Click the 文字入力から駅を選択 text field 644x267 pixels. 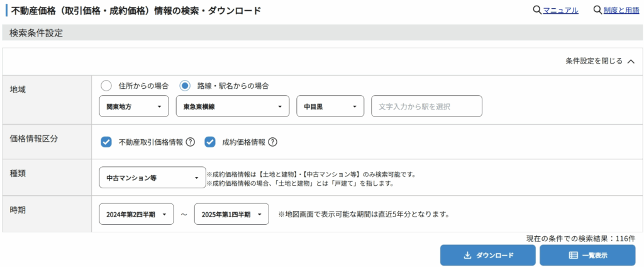426,106
